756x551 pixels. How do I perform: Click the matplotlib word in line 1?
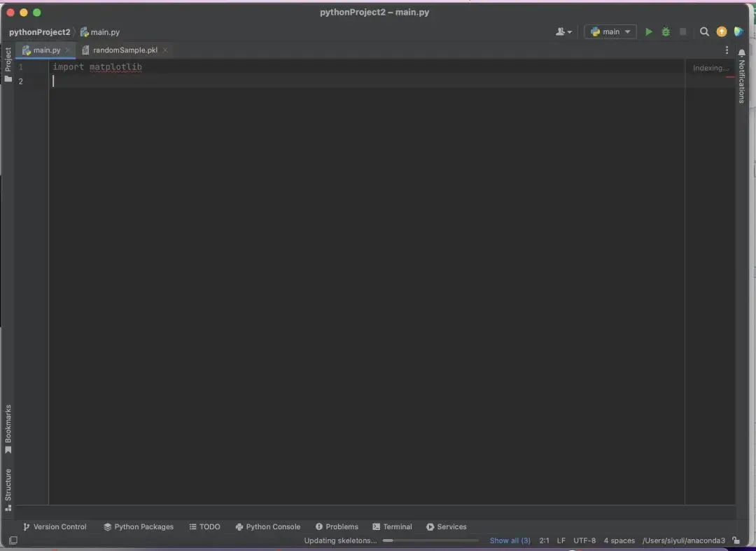115,67
